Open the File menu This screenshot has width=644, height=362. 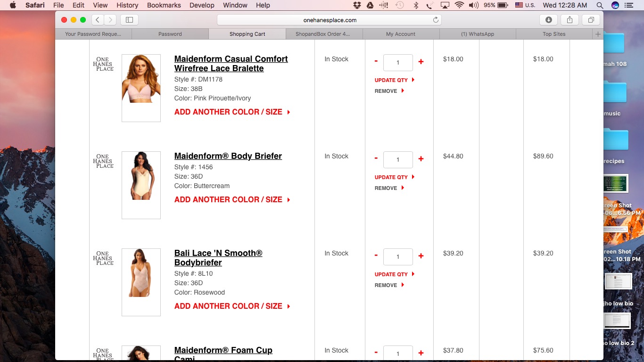[x=58, y=5]
